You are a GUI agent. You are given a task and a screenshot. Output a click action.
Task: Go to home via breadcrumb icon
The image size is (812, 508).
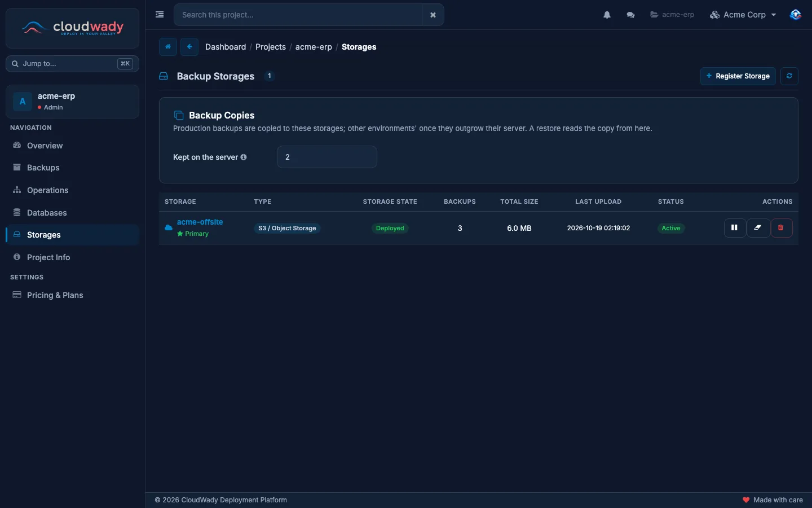coord(168,47)
